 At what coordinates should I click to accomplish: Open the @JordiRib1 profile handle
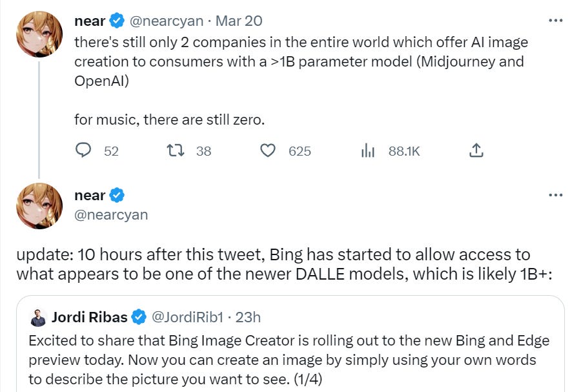(x=188, y=317)
